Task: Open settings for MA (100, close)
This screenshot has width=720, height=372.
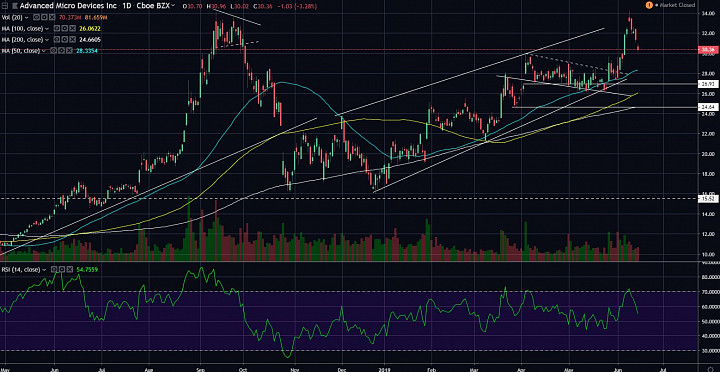Action: 65,28
